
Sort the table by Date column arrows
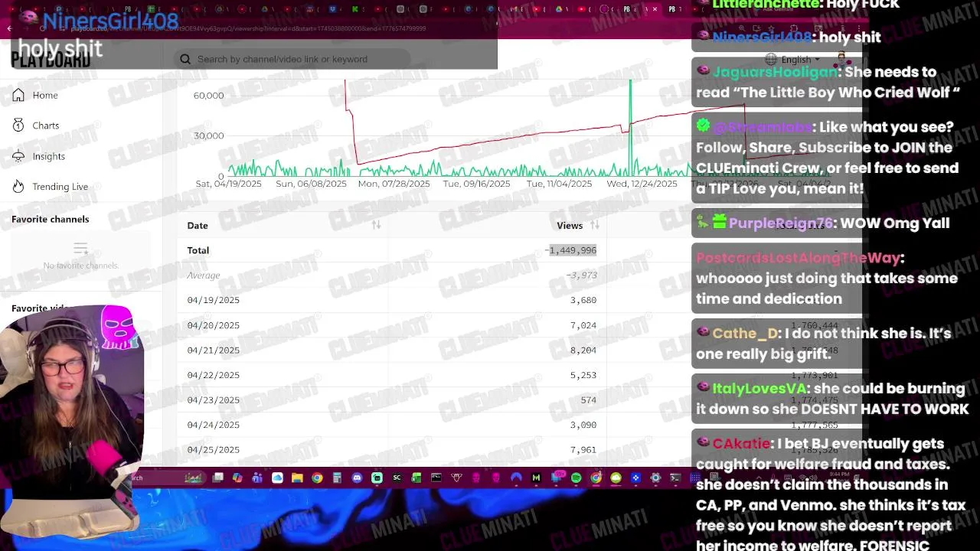click(376, 225)
